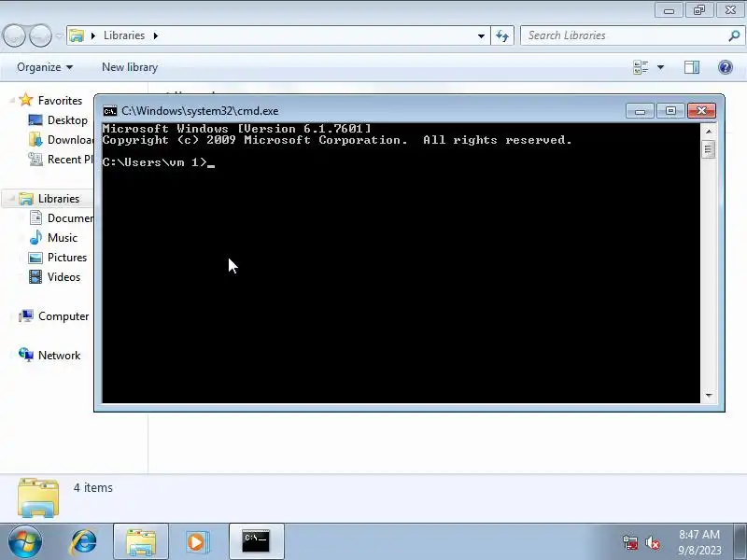Open address bar previous locations dropdown

(x=481, y=35)
